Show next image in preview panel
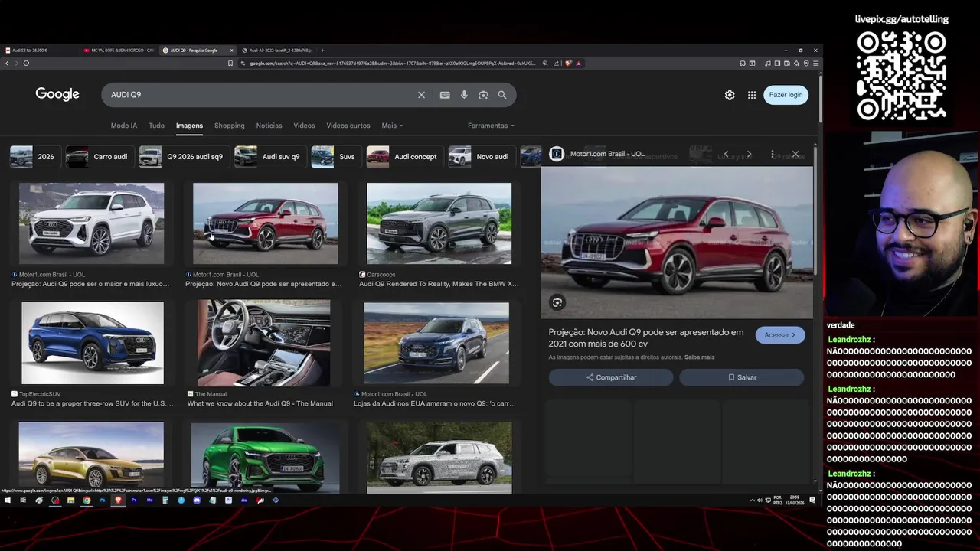This screenshot has height=551, width=980. 749,155
